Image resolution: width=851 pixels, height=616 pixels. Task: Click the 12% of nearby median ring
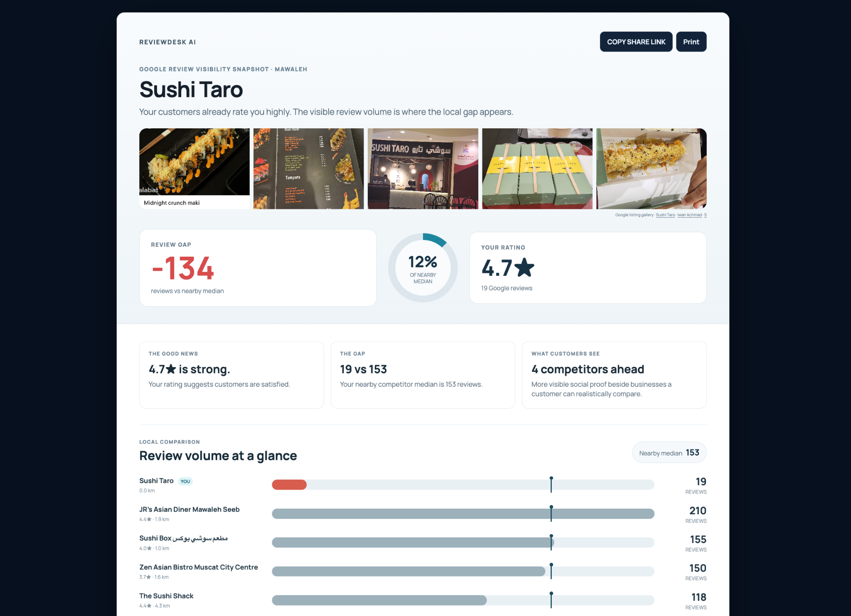[423, 268]
